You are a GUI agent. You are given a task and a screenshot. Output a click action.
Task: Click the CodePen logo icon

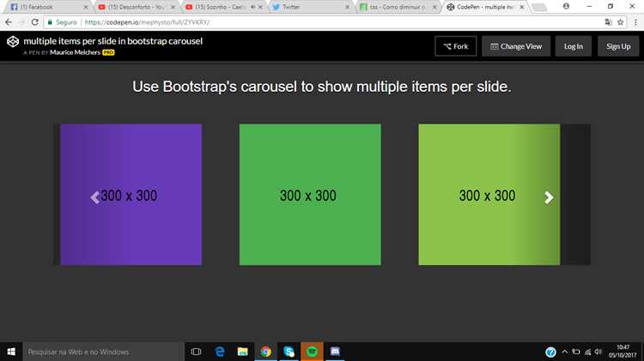click(13, 41)
